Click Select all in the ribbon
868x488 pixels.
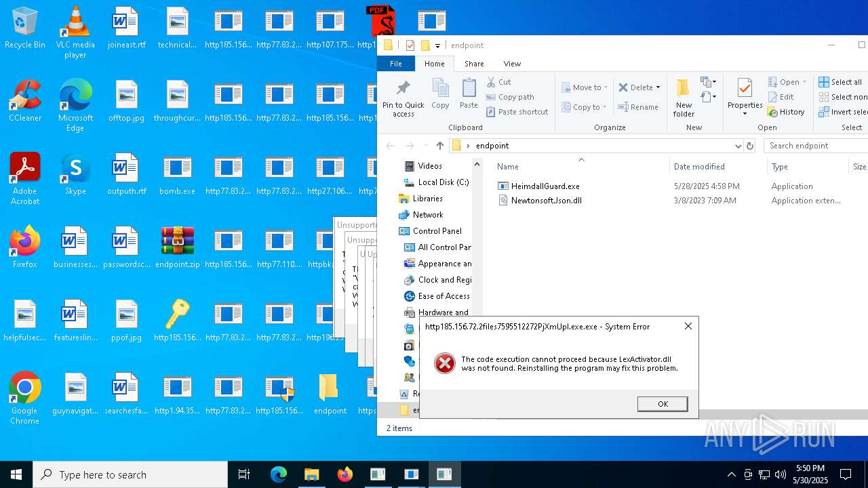click(840, 82)
